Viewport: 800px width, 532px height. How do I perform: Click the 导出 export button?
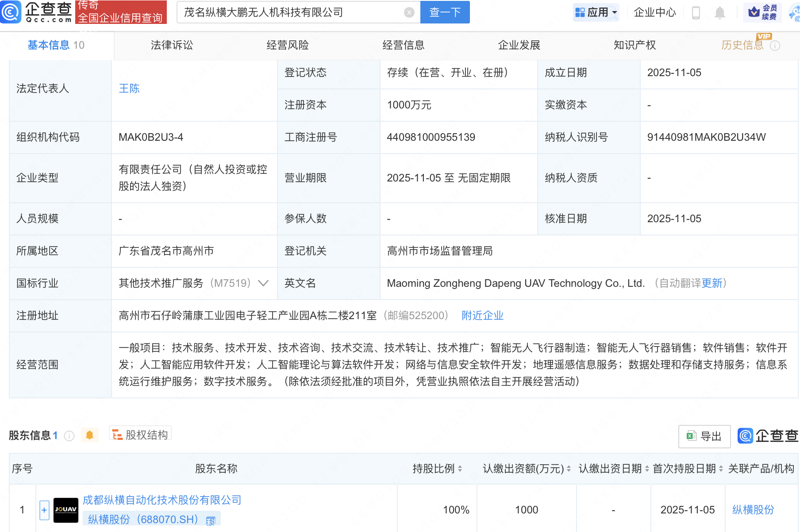point(704,436)
